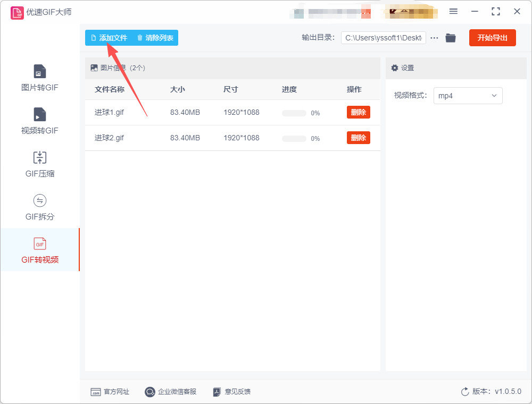This screenshot has height=404, width=532.
Task: Delete the 进球1.gif row
Action: click(x=358, y=112)
